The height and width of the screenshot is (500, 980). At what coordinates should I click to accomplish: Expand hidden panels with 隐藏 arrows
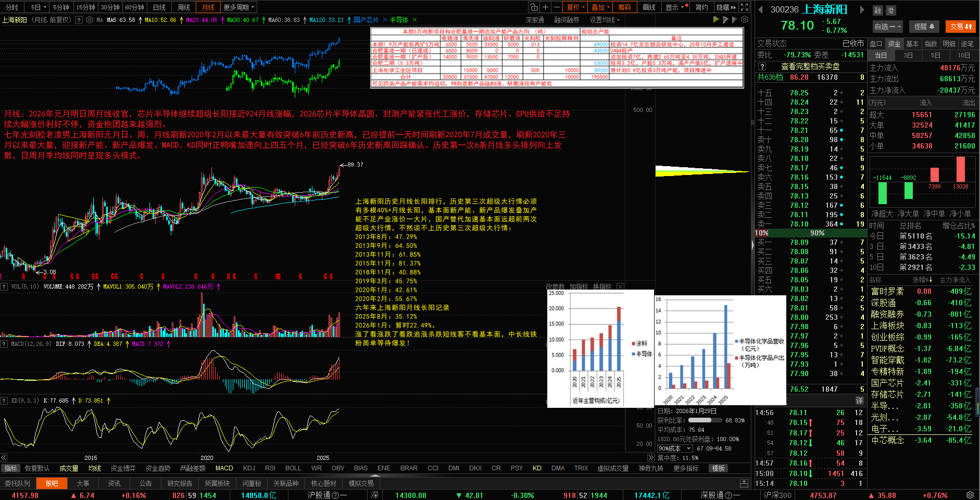pyautogui.click(x=726, y=7)
